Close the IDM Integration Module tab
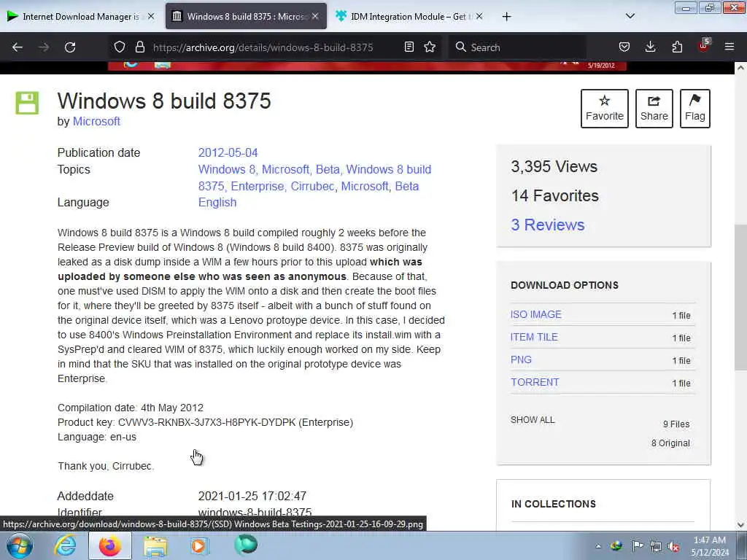Viewport: 747px width, 560px height. coord(479,17)
